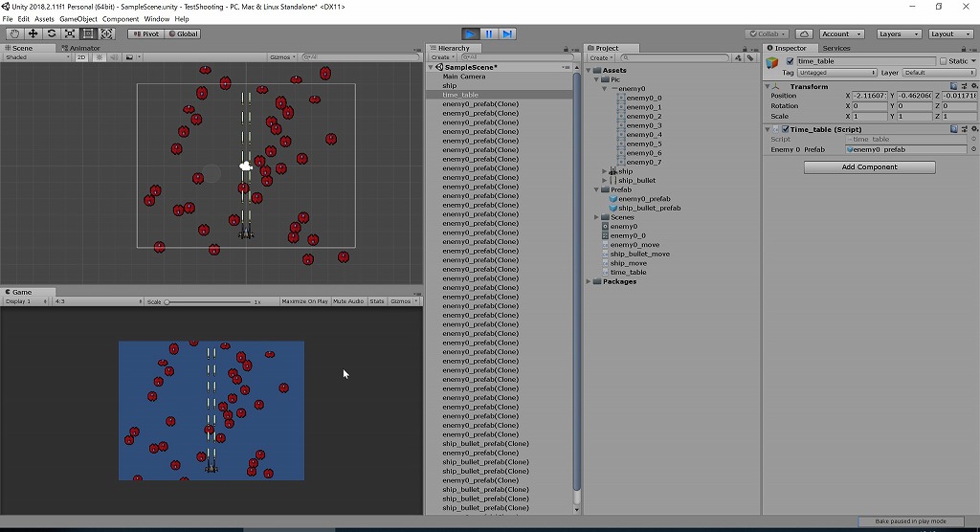Select the Scale tool

click(x=70, y=33)
